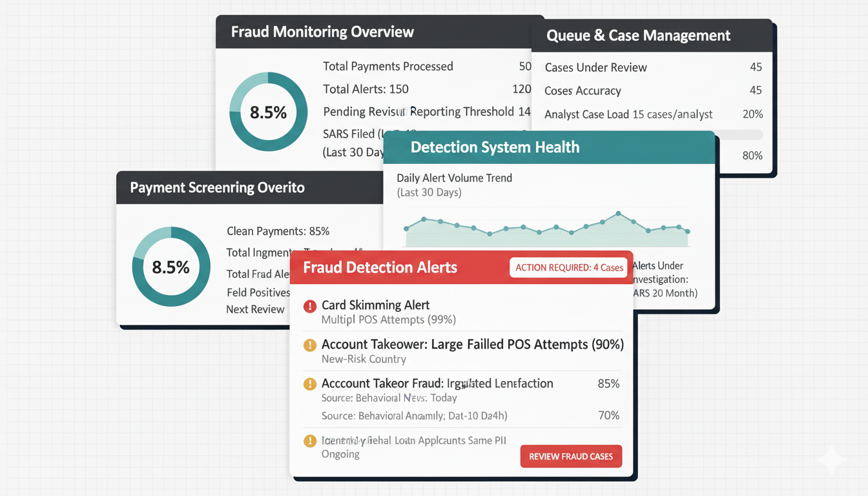Open the Action Required: 4 Cases badge
This screenshot has height=496, width=868.
[x=568, y=267]
